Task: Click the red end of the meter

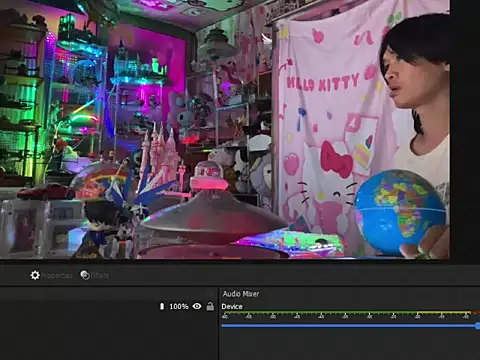Action: (x=475, y=313)
